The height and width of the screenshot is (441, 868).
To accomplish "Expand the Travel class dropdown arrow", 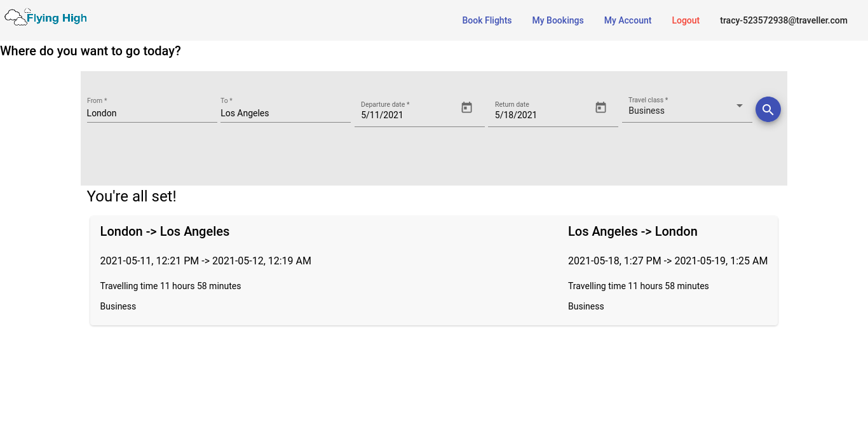I will [740, 105].
